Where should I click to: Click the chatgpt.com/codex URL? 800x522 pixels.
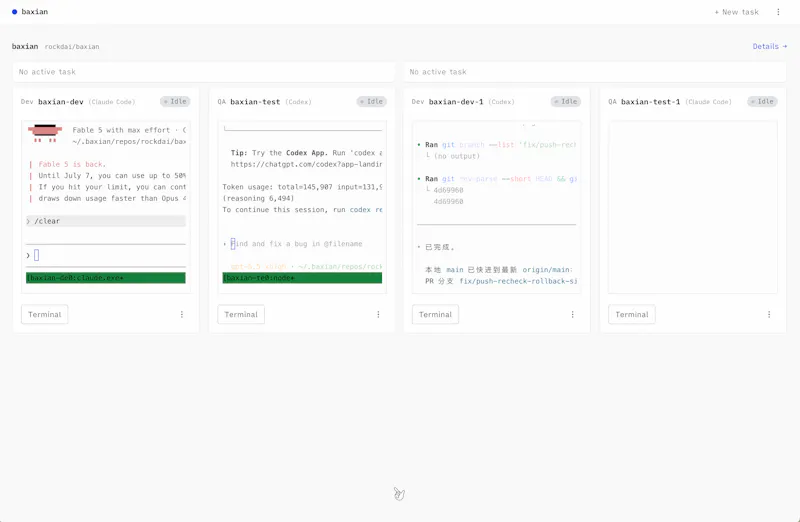point(306,164)
